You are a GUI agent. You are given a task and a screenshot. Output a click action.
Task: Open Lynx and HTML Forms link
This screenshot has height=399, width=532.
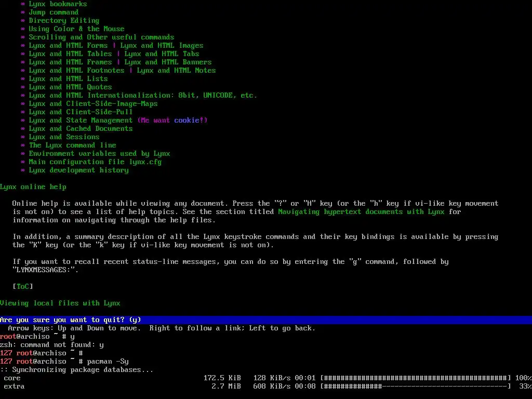click(68, 46)
